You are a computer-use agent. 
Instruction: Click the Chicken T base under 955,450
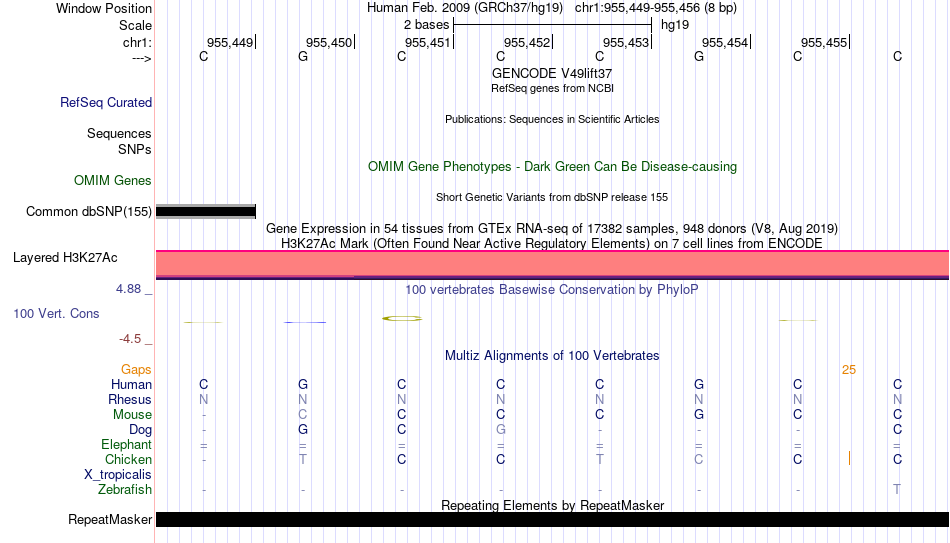point(303,459)
